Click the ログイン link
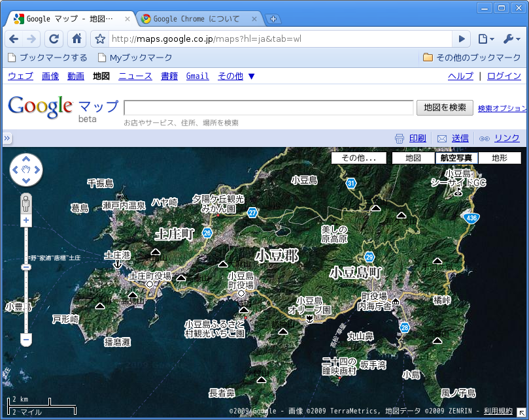Image resolution: width=529 pixels, height=420 pixels. point(504,76)
